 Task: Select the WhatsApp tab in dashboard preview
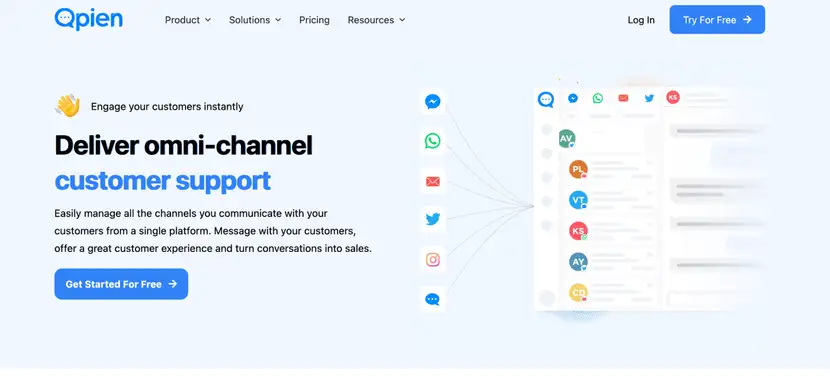598,98
